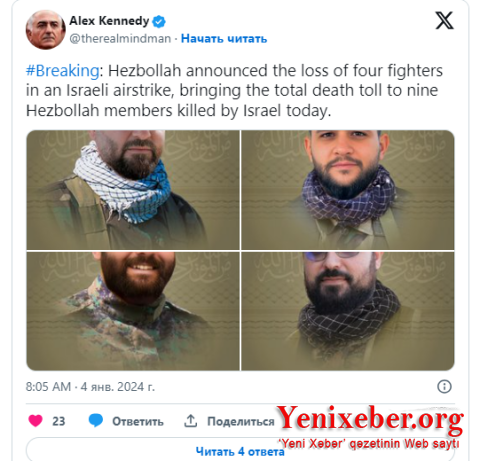Open the top-left photo with white-blue scarf
Viewport: 480px width, 461px height.
[x=133, y=190]
